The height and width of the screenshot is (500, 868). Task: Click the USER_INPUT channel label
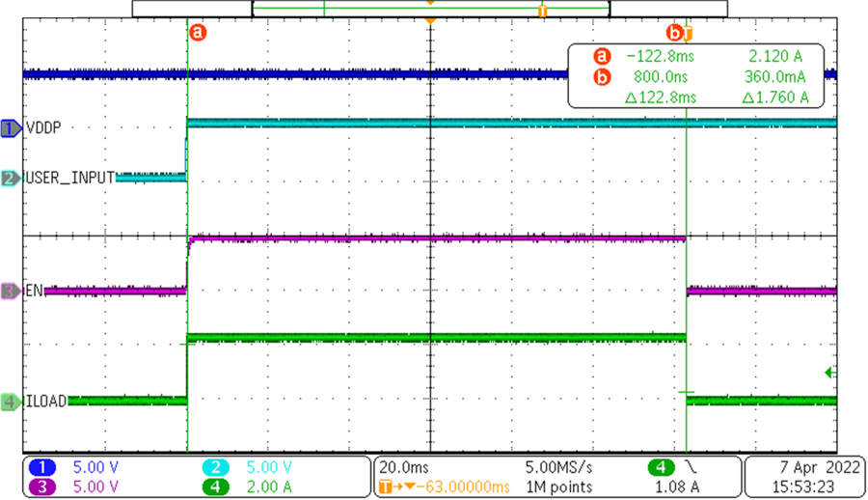click(x=69, y=178)
